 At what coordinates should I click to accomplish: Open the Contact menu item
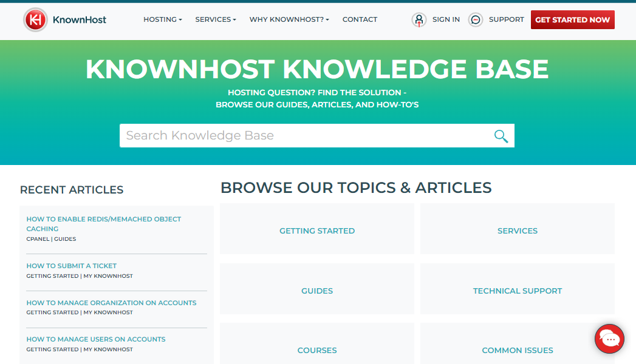360,19
